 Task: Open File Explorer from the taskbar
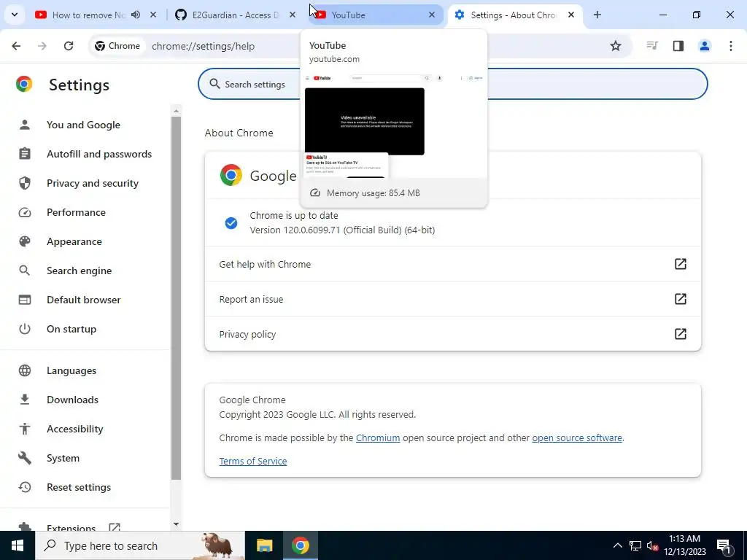[x=264, y=545]
